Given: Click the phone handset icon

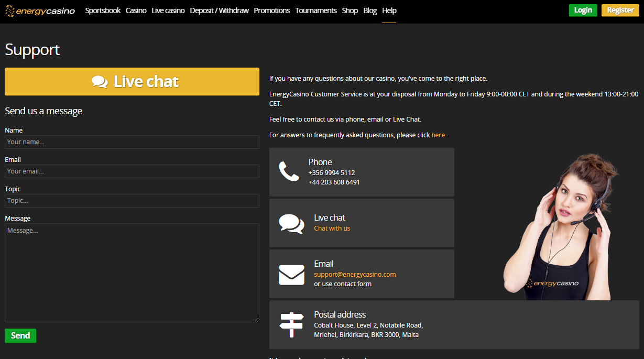Looking at the screenshot, I should pos(289,171).
